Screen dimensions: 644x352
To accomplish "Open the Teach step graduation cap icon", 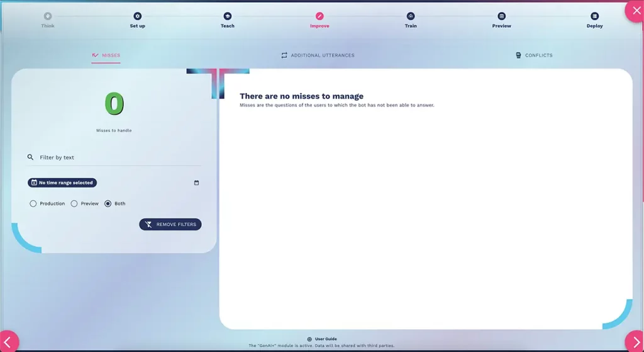I will [227, 16].
